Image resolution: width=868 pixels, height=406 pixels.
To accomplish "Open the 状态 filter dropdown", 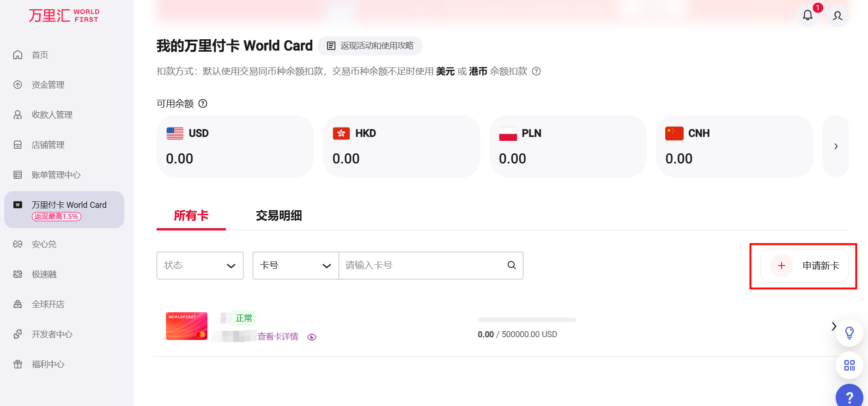I will click(200, 266).
